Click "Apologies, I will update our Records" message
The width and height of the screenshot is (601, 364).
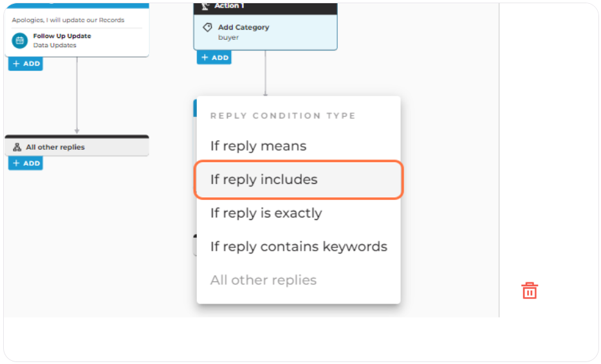point(68,20)
